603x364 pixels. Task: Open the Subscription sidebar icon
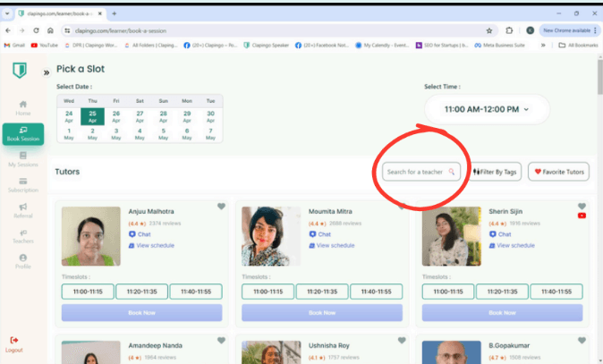(x=22, y=182)
